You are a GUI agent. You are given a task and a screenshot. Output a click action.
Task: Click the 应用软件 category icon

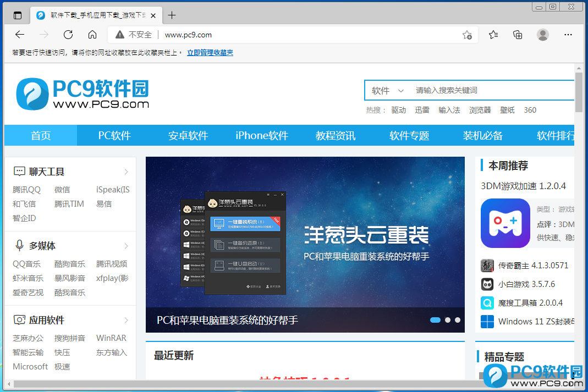[x=19, y=319]
